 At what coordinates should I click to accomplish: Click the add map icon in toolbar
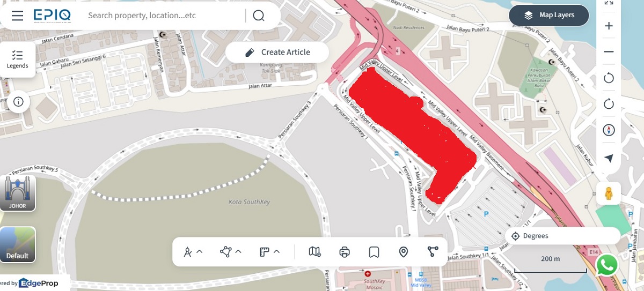315,251
